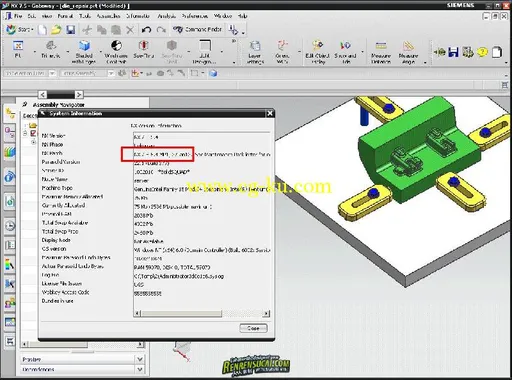The width and height of the screenshot is (512, 380).
Task: Open the Window menu
Action: pos(223,16)
